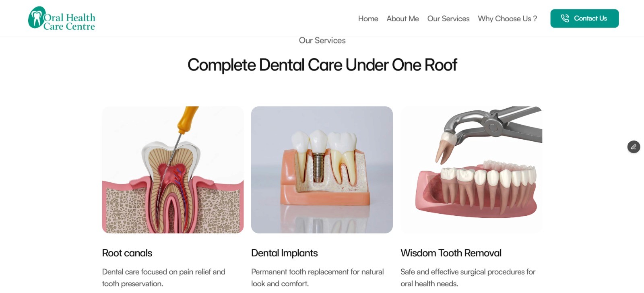Open Our Services nav link
The image size is (644, 293).
point(448,19)
